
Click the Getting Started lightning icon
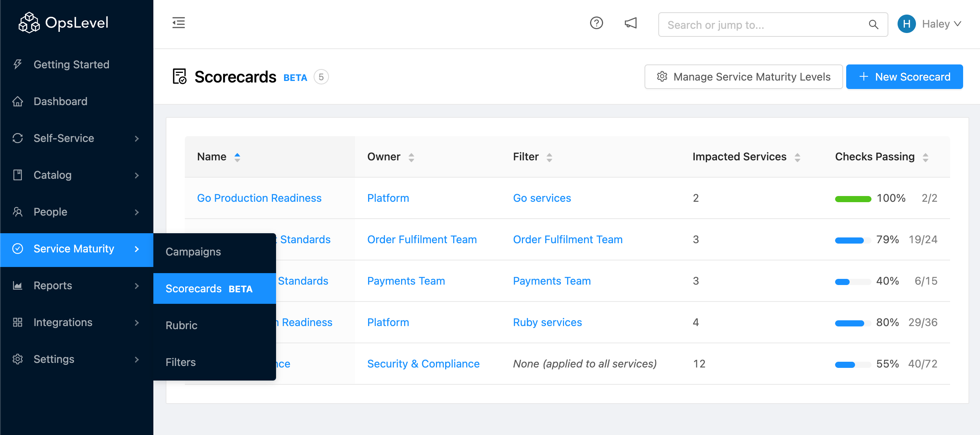pyautogui.click(x=18, y=64)
